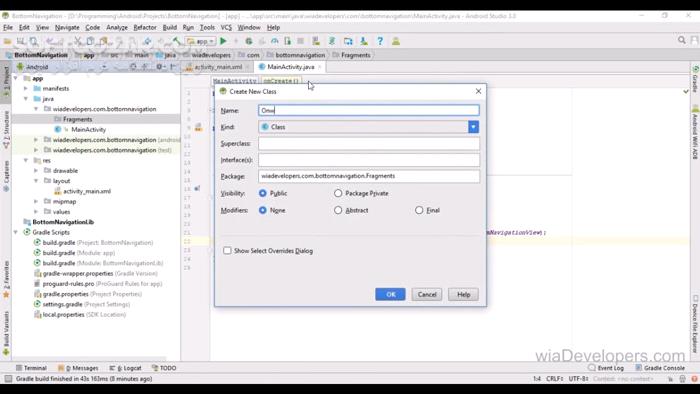
Task: Click the Cancel button in the dialog
Action: (x=427, y=294)
